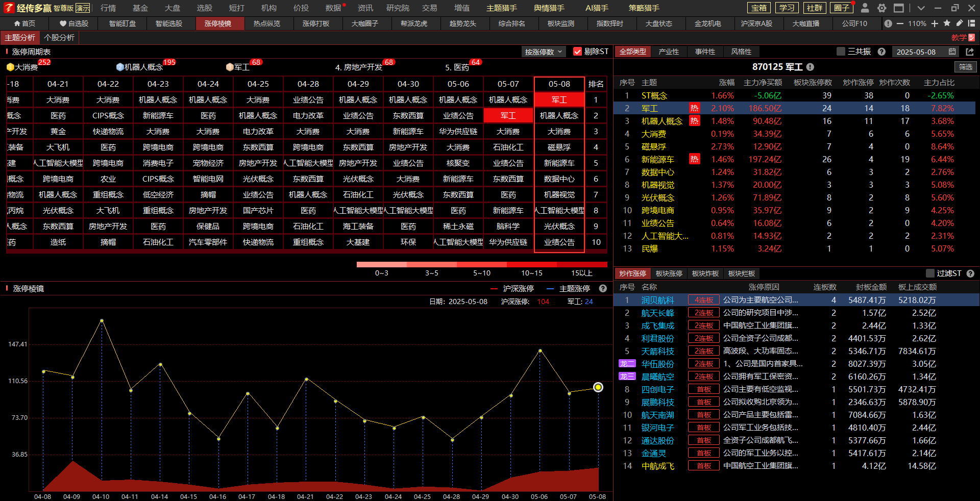Open the settings gear icon
980x501 pixels.
click(x=881, y=8)
